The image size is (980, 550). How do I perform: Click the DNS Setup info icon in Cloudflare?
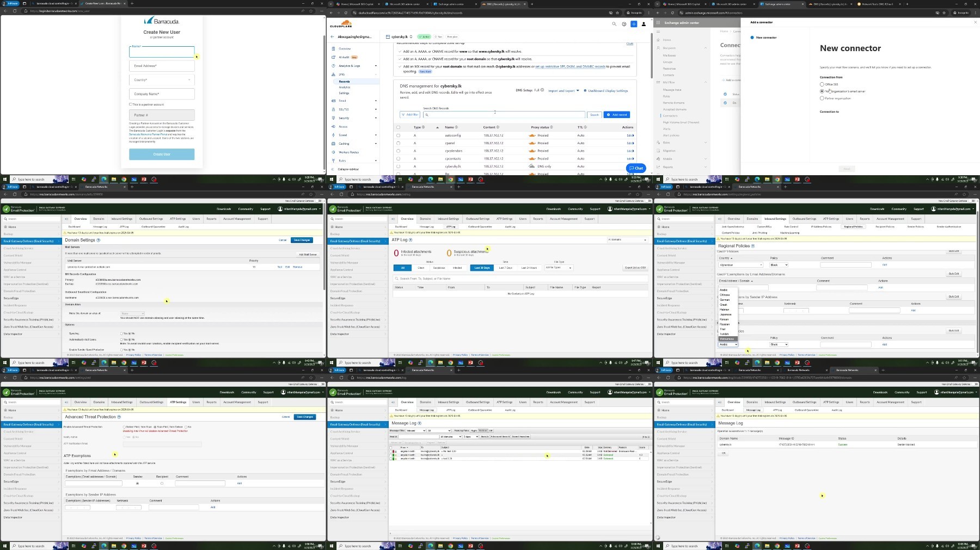pyautogui.click(x=542, y=90)
